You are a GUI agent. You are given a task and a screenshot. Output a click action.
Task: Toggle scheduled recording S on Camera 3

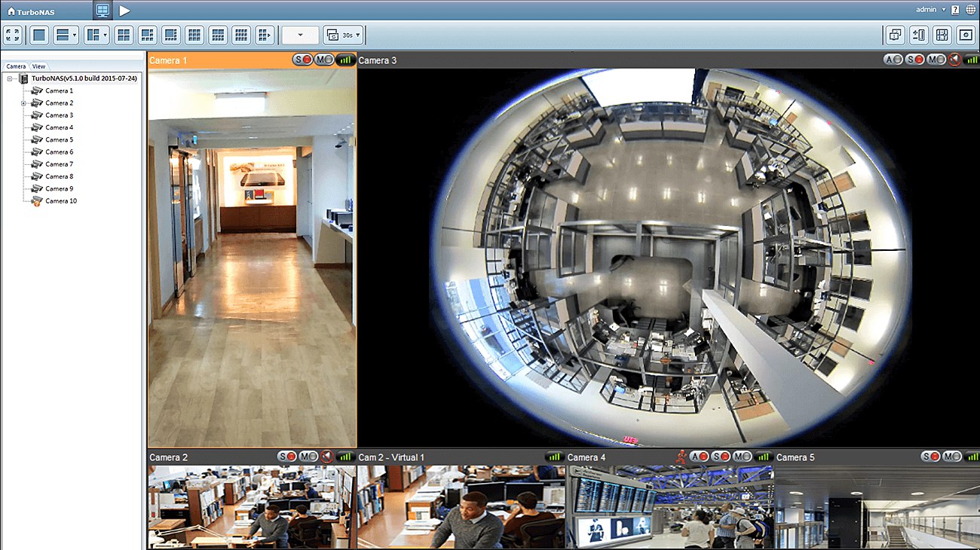click(914, 60)
